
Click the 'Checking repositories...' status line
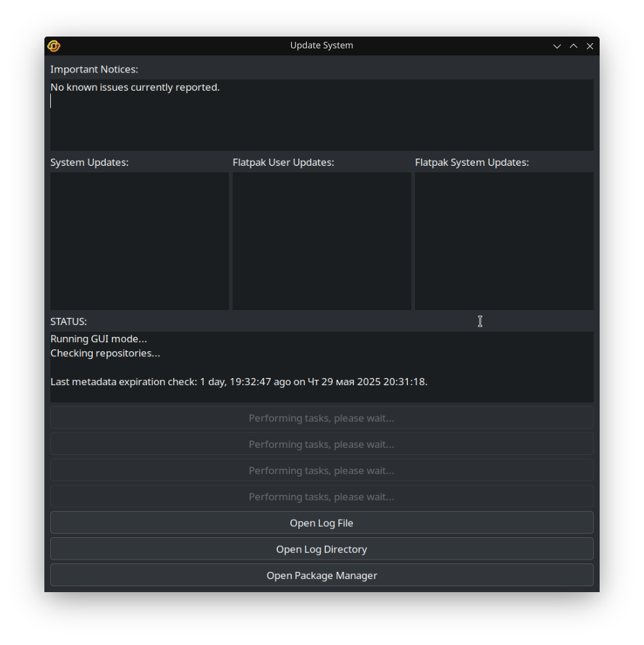(105, 353)
